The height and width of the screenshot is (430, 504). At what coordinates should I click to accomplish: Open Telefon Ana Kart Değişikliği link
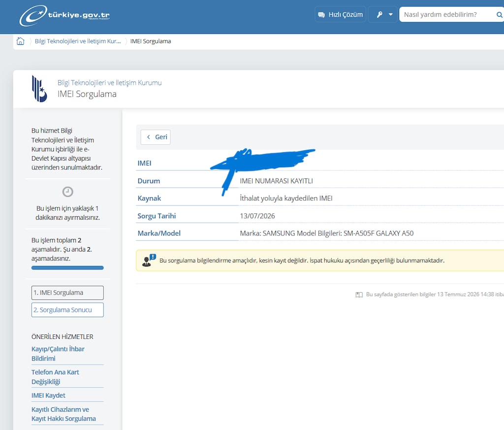pyautogui.click(x=55, y=377)
